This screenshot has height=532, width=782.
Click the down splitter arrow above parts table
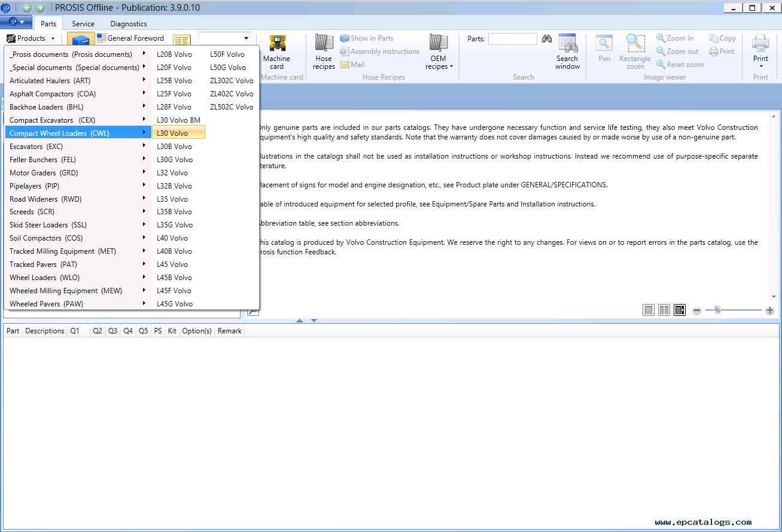tap(314, 321)
